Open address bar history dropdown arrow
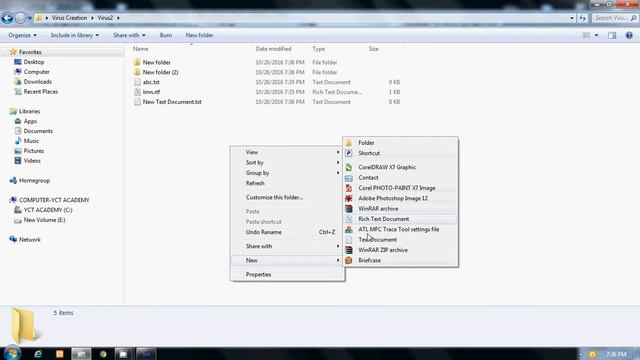Viewport: 640px width, 360px height. click(x=572, y=18)
